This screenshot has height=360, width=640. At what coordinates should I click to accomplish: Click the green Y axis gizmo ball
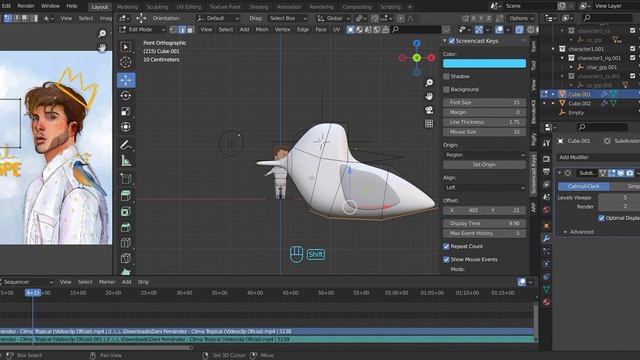417,58
